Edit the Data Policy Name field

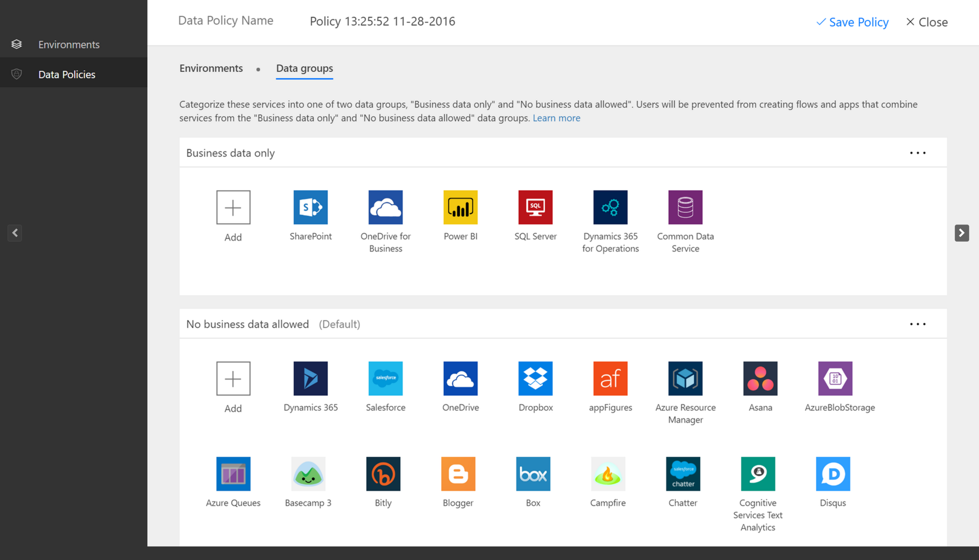(382, 21)
